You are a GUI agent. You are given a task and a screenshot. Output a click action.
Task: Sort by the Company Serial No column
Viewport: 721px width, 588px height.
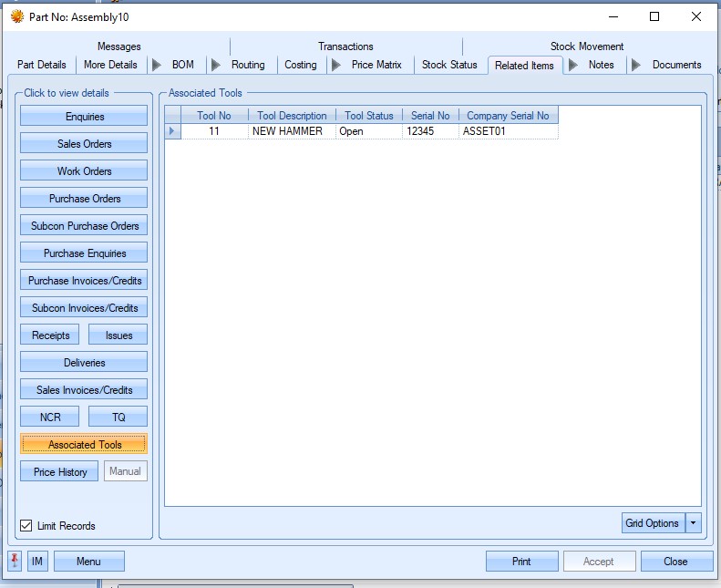point(508,116)
